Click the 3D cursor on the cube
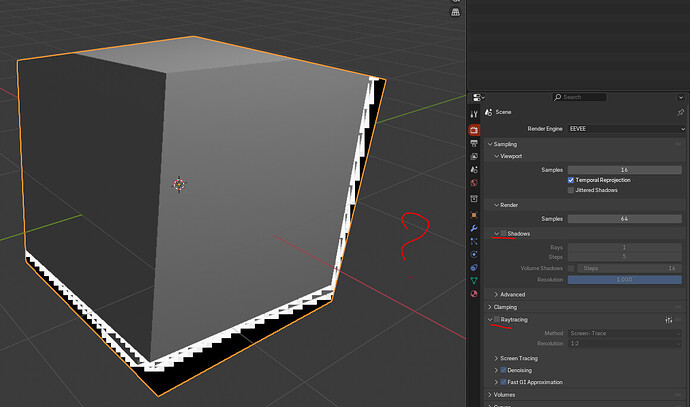Image resolution: width=690 pixels, height=407 pixels. [x=179, y=184]
